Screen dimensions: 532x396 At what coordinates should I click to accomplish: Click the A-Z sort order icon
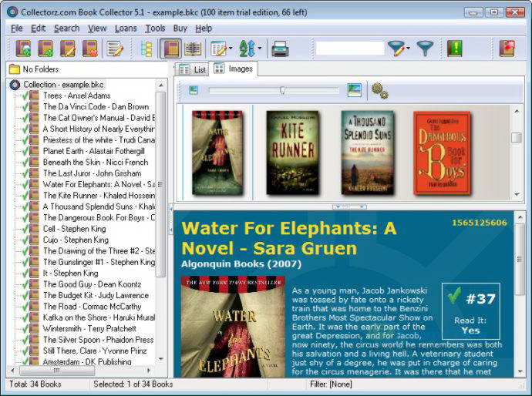tap(247, 49)
